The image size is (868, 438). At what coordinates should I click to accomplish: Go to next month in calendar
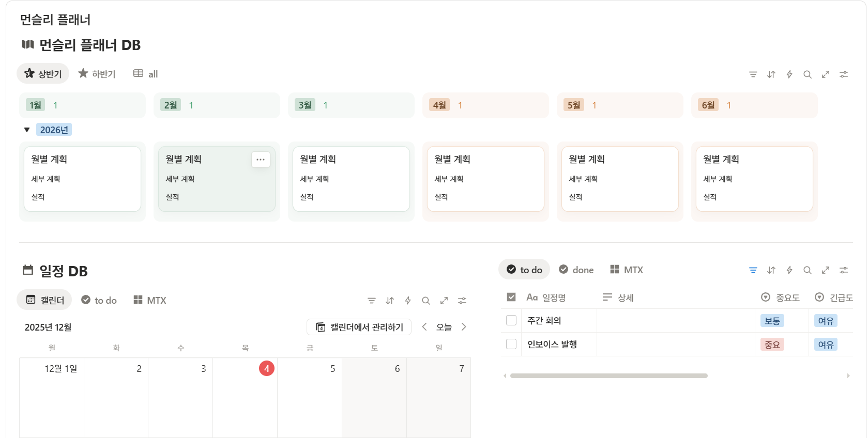tap(464, 327)
